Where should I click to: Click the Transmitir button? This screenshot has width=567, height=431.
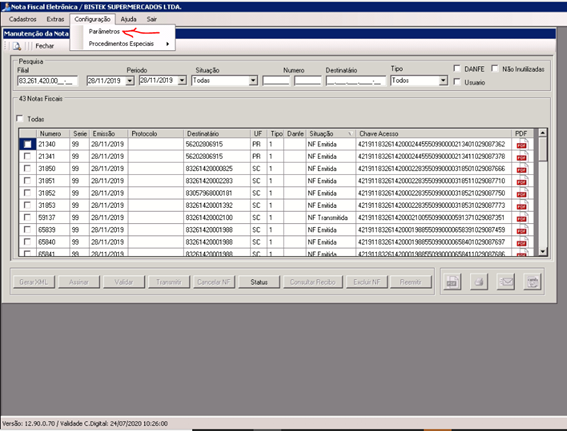pos(169,282)
